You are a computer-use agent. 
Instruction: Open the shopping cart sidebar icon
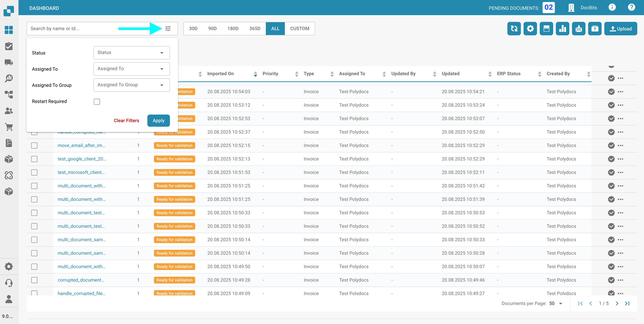coord(9,127)
